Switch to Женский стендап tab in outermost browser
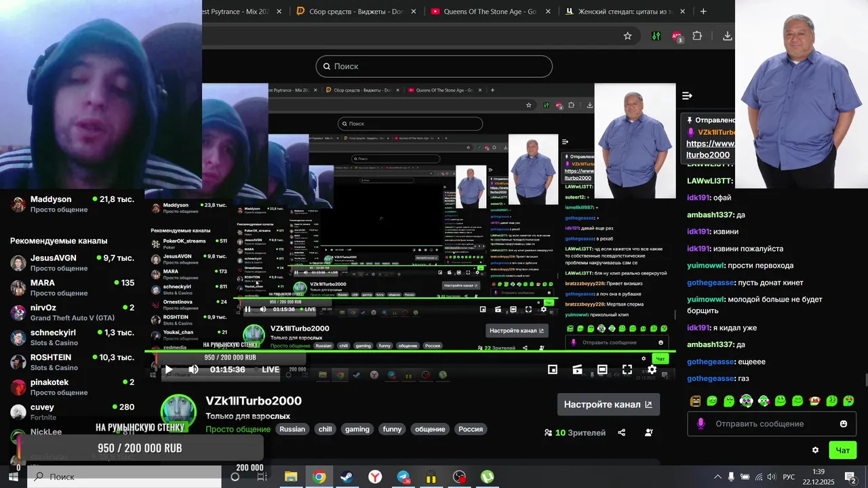 coord(624,11)
